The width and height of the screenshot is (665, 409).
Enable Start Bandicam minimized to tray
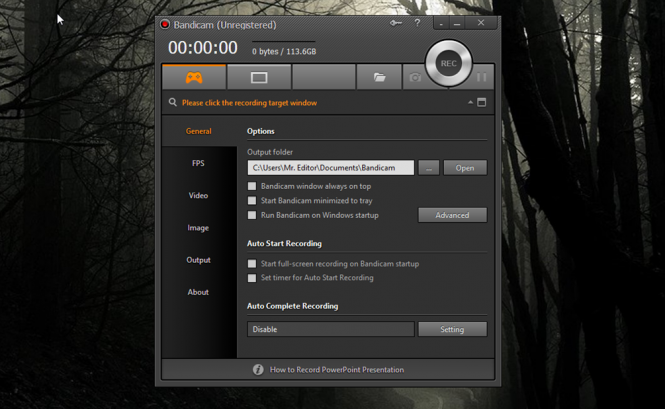pyautogui.click(x=252, y=200)
